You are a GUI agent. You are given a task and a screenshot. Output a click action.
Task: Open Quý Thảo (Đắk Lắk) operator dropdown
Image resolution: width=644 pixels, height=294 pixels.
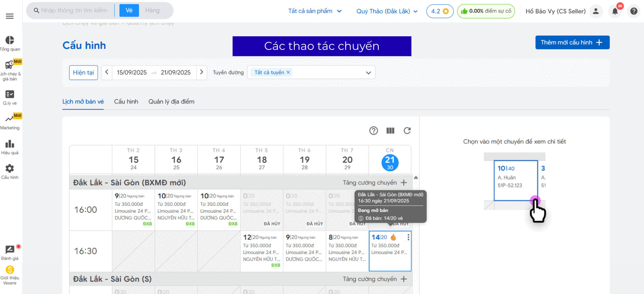[x=387, y=11]
